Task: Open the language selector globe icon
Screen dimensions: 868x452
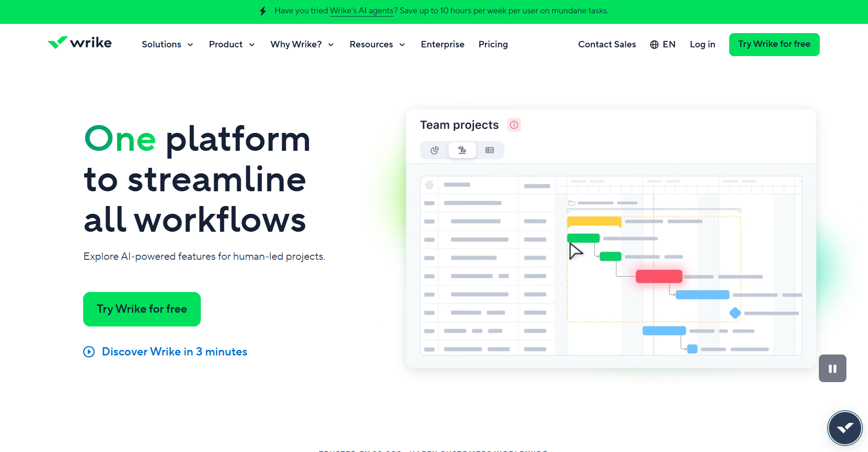Action: tap(654, 45)
